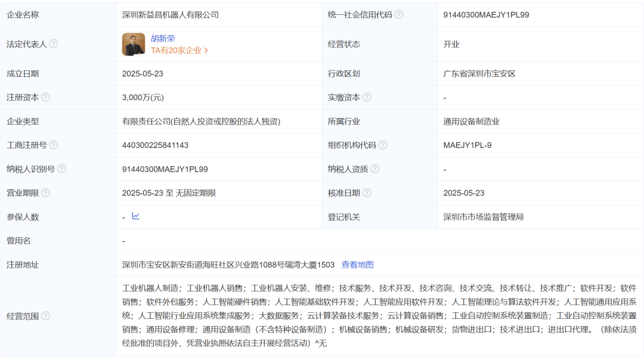644x357 pixels.
Task: Open the 参保人数 trend chart icon
Action: [135, 216]
